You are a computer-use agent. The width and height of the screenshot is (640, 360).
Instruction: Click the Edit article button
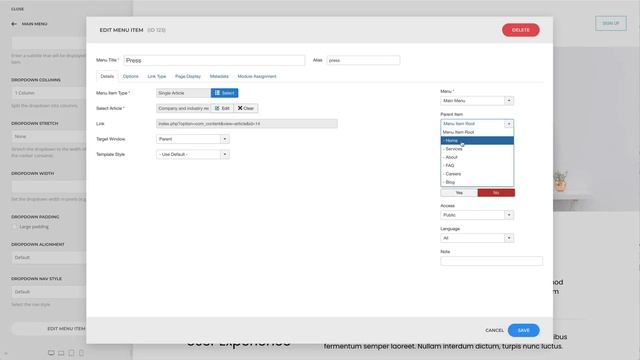click(222, 108)
